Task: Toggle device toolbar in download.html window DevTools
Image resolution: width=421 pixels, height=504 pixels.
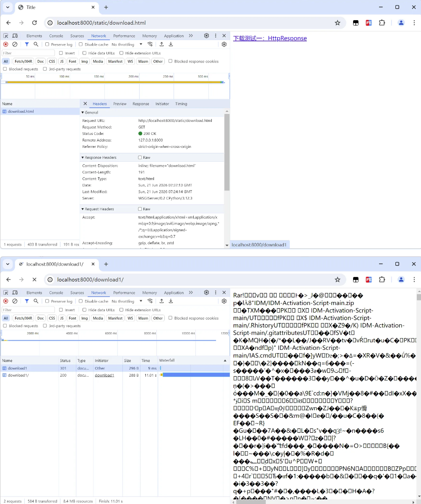Action: click(x=15, y=36)
